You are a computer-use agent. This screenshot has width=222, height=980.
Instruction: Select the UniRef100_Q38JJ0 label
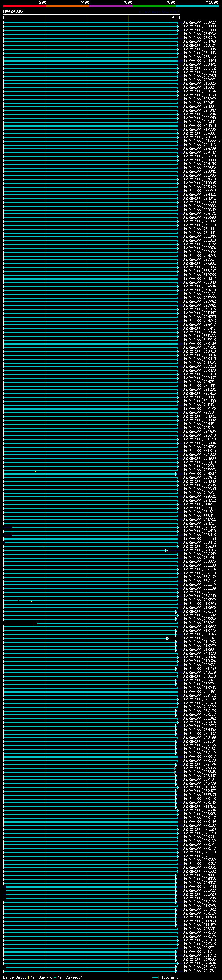[x=199, y=57]
